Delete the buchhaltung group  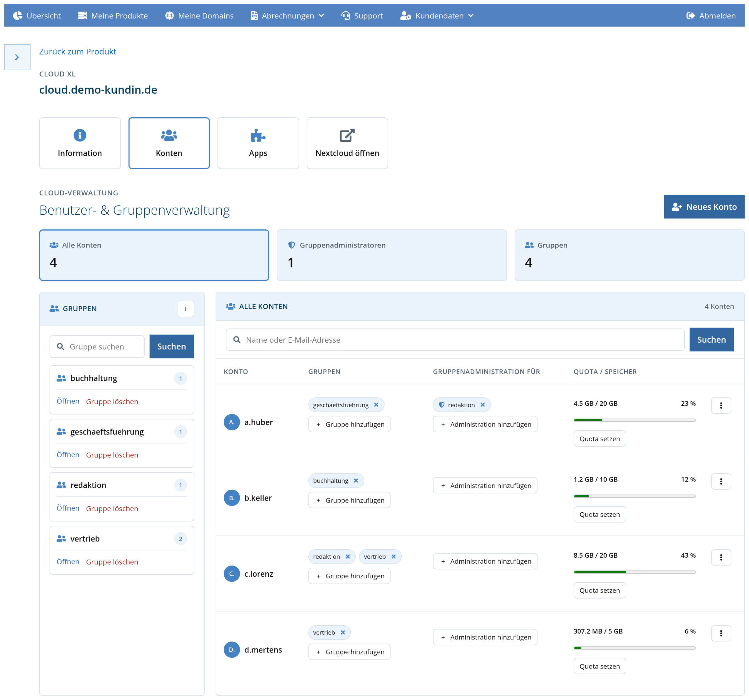point(112,401)
